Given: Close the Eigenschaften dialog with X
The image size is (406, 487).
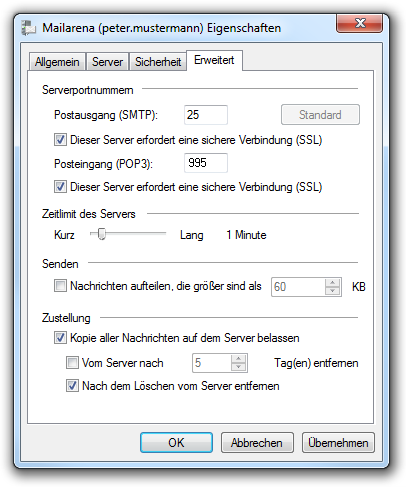Looking at the screenshot, I should coord(359,23).
